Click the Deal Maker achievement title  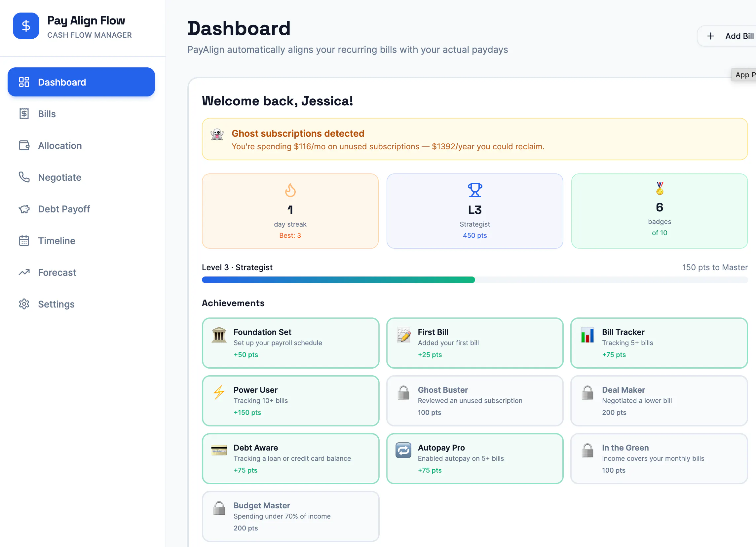click(x=623, y=390)
